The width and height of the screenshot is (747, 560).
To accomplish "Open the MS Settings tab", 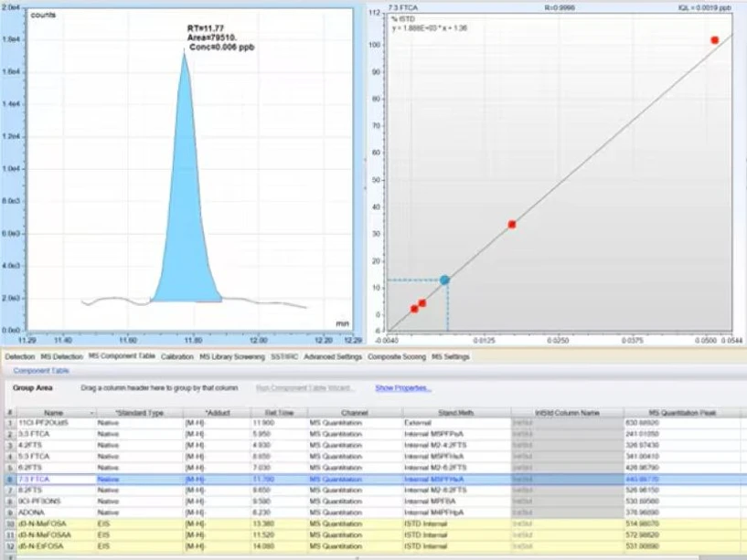I will (x=451, y=356).
